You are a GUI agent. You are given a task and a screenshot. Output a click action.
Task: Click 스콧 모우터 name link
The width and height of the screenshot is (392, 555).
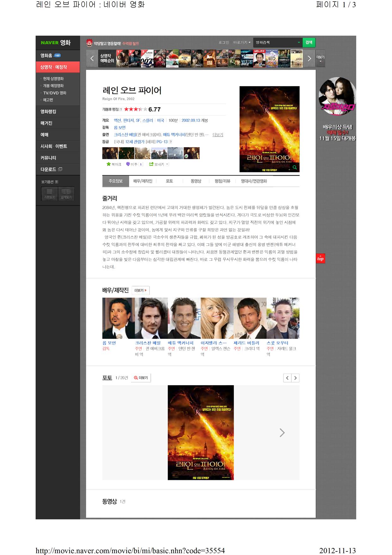coord(277,343)
